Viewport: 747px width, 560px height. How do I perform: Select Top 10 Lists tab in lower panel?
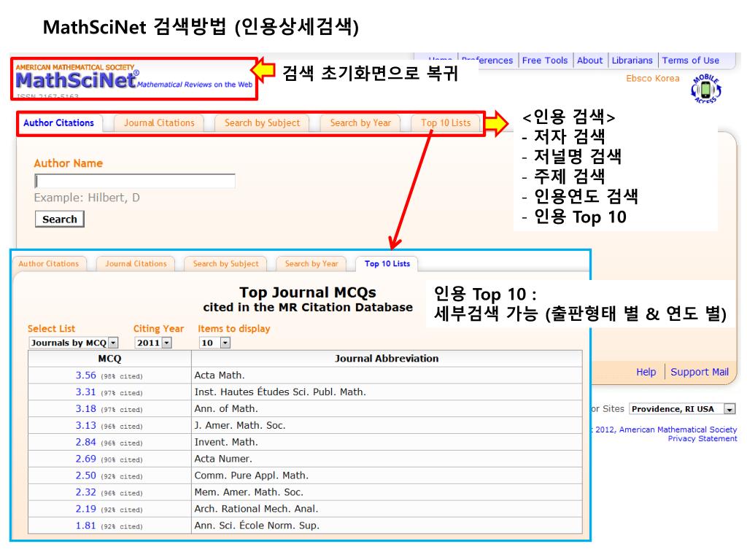[x=387, y=264]
